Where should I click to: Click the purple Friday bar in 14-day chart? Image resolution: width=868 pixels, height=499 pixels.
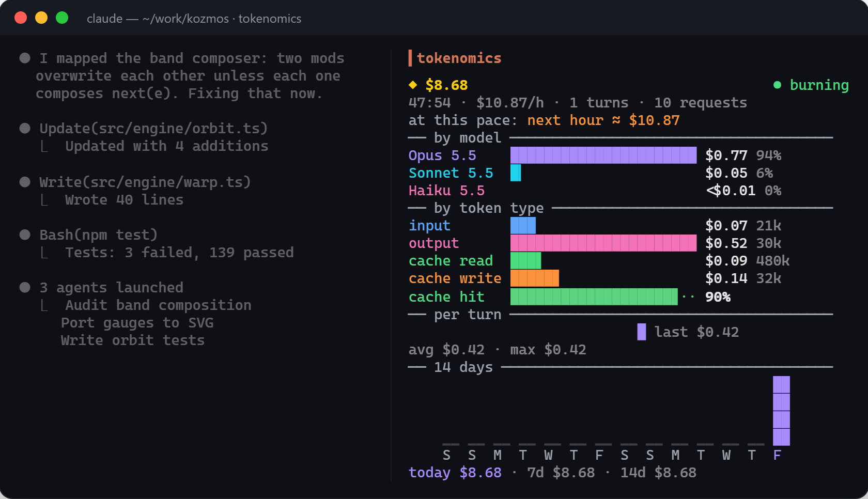tap(781, 411)
